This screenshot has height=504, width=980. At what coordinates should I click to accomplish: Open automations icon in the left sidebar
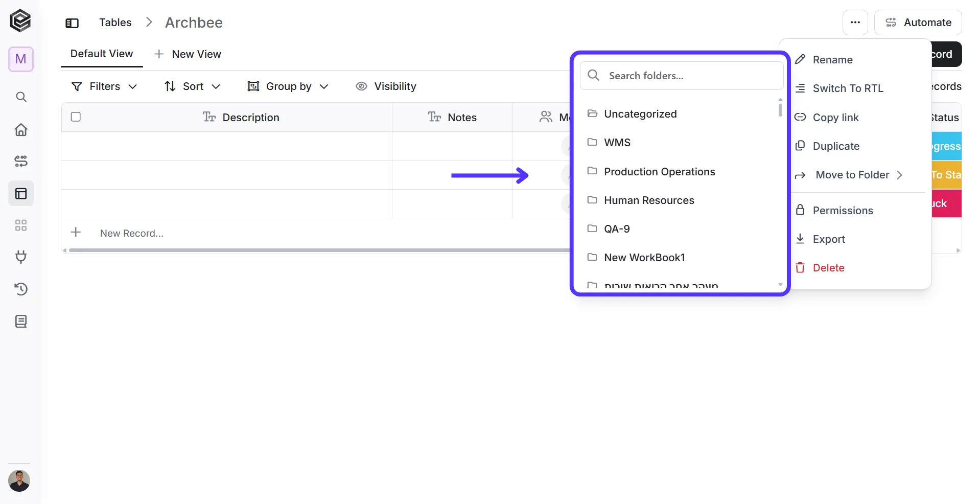tap(21, 162)
